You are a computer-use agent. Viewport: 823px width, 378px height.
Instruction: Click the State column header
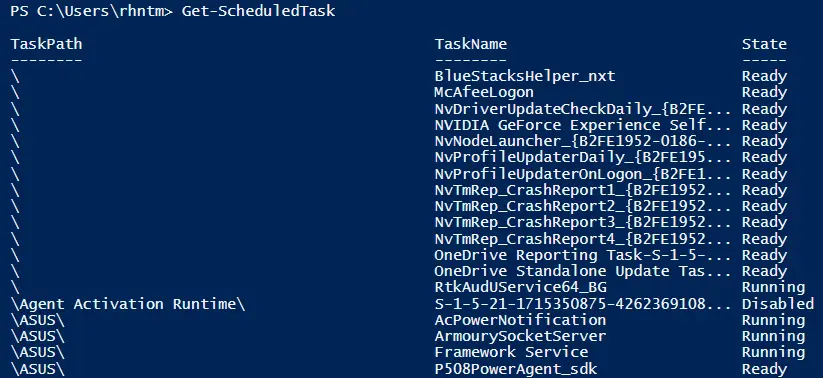click(764, 44)
